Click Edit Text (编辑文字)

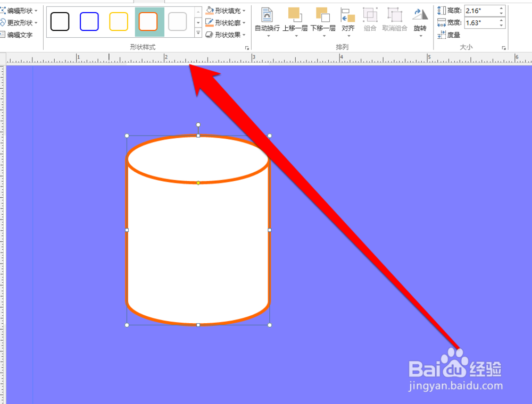click(17, 35)
